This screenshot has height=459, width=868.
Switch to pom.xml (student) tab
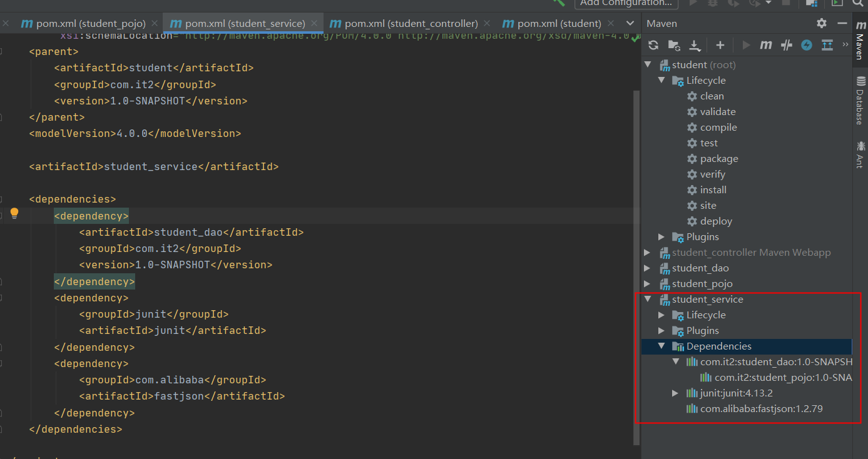tap(559, 23)
